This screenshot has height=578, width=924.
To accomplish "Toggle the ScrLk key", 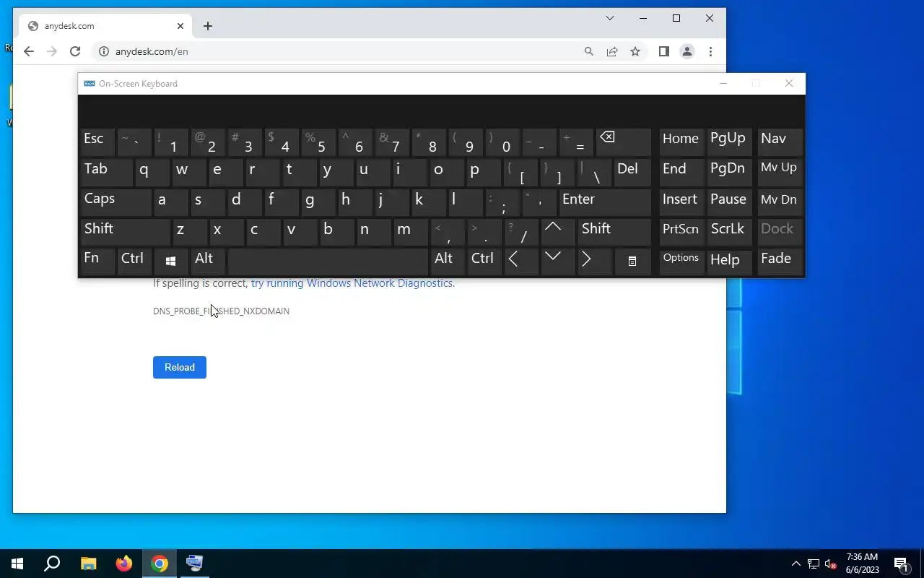I will 730,232.
